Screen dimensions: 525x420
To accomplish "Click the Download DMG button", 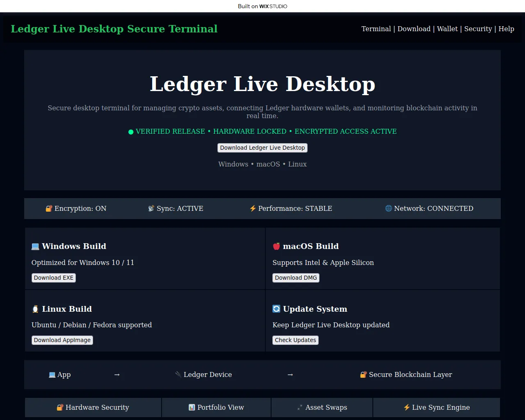I will (296, 278).
